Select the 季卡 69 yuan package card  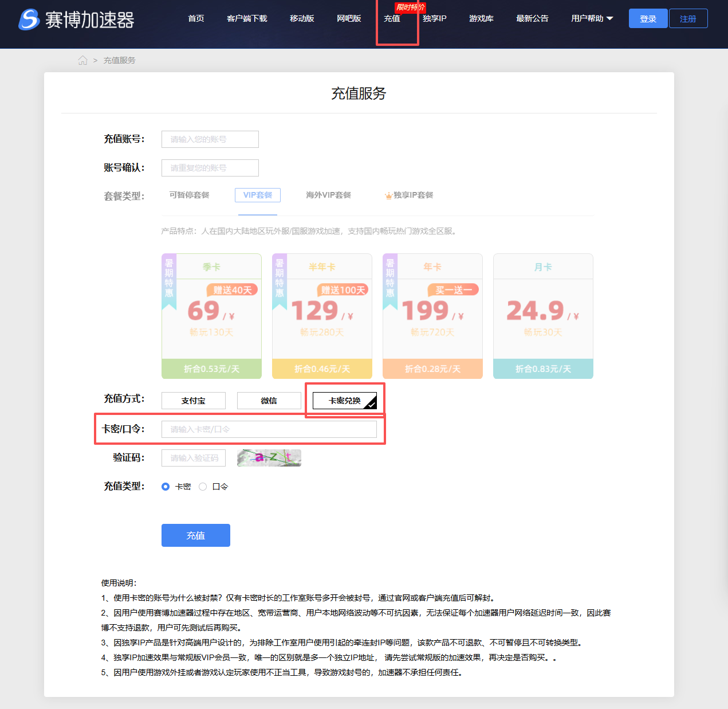pyautogui.click(x=211, y=316)
